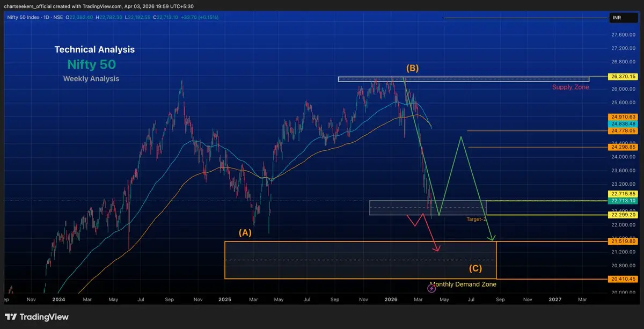This screenshot has width=644, height=329.
Task: Click the 26,000.00 price axis tick
Action: 623,89
